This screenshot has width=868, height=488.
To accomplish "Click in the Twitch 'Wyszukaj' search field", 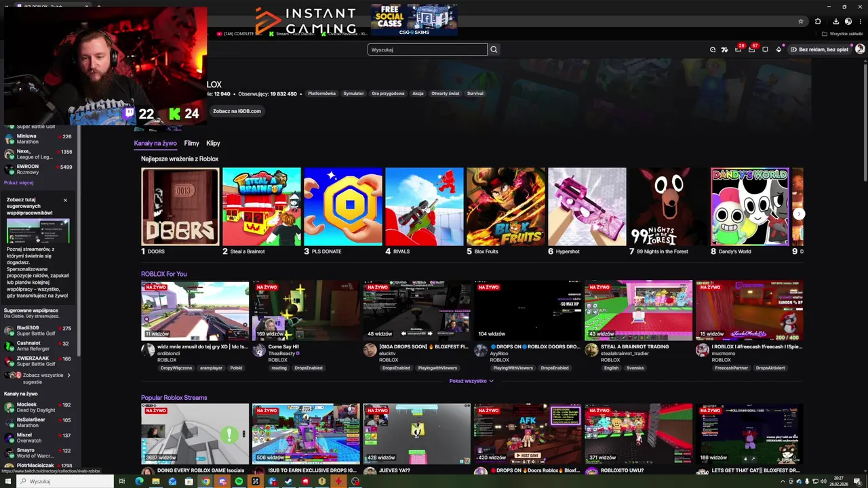I will tap(427, 49).
